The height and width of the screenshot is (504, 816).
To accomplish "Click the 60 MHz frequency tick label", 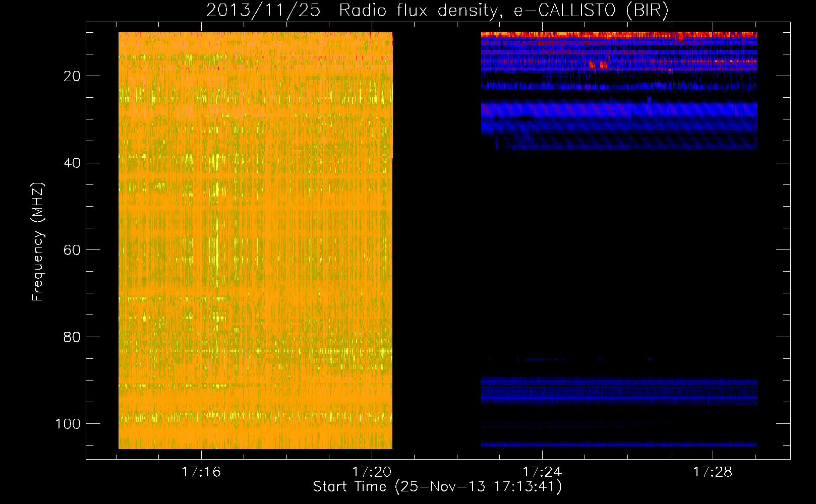I will 72,250.
